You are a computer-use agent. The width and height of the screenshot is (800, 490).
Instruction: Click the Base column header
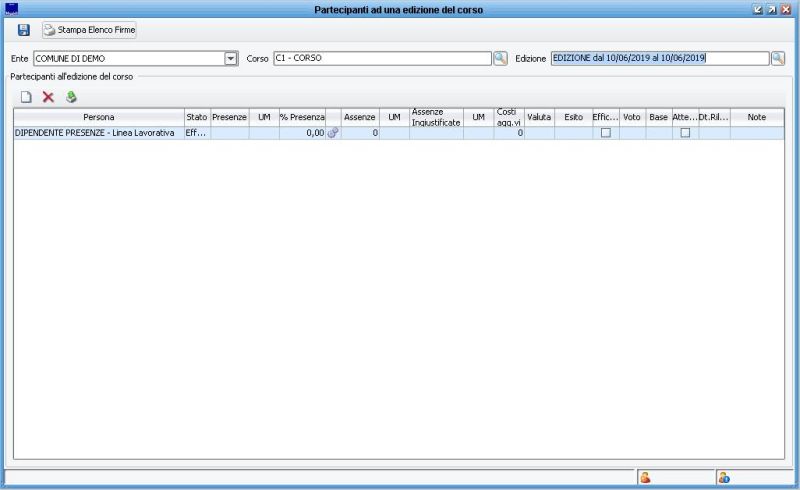[x=659, y=117]
